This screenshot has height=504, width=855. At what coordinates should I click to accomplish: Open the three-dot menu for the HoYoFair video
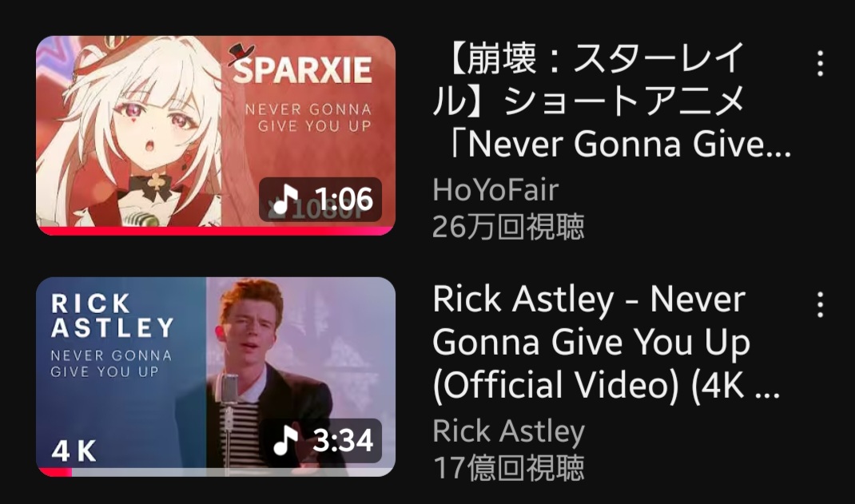[820, 63]
